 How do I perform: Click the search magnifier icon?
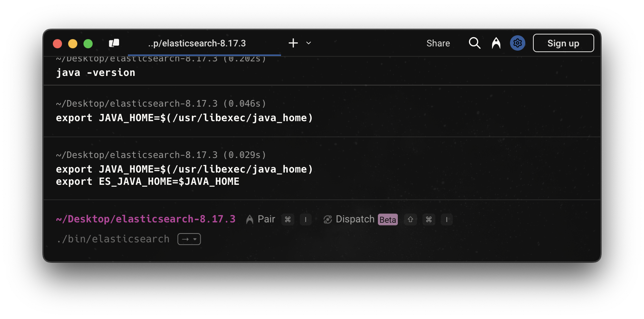pyautogui.click(x=474, y=43)
